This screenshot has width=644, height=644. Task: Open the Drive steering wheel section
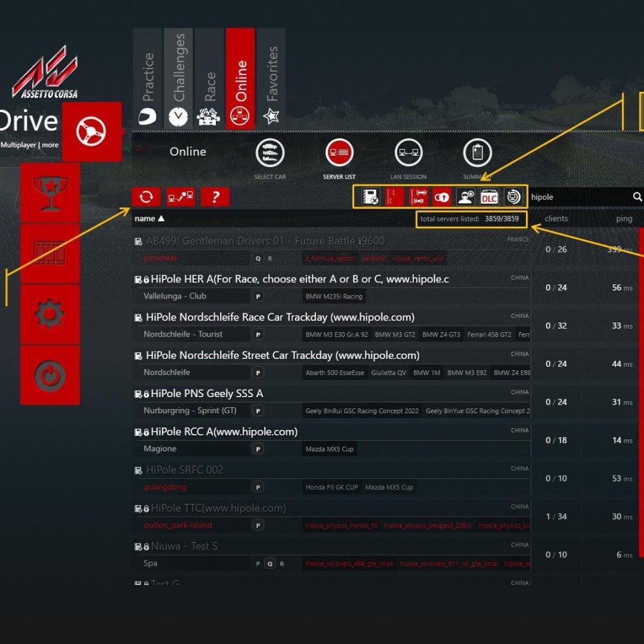pyautogui.click(x=92, y=131)
